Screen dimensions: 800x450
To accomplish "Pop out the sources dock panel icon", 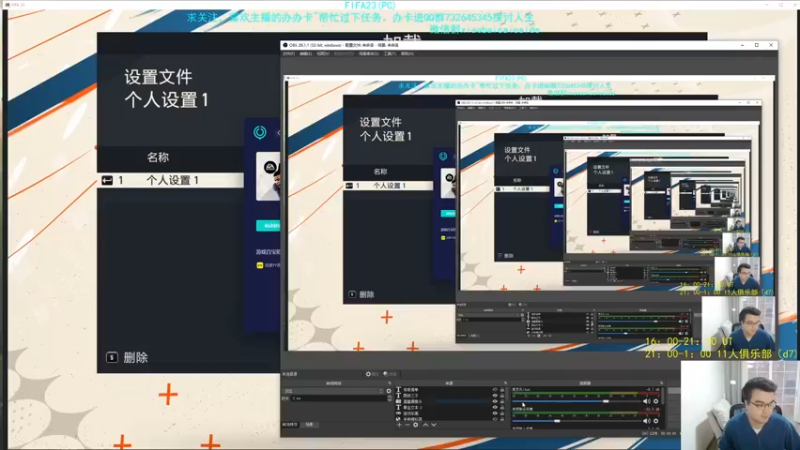I will 506,383.
